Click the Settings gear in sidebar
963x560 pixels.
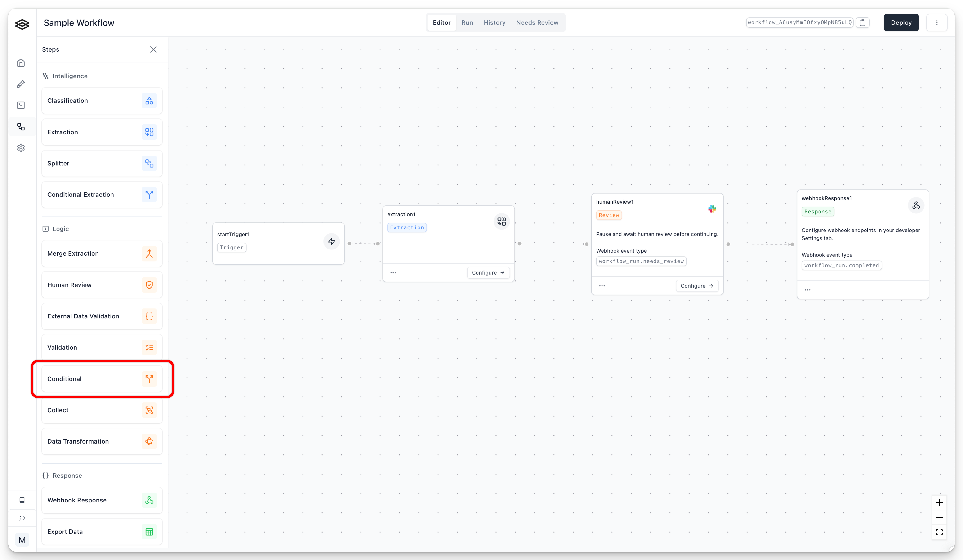pyautogui.click(x=21, y=148)
